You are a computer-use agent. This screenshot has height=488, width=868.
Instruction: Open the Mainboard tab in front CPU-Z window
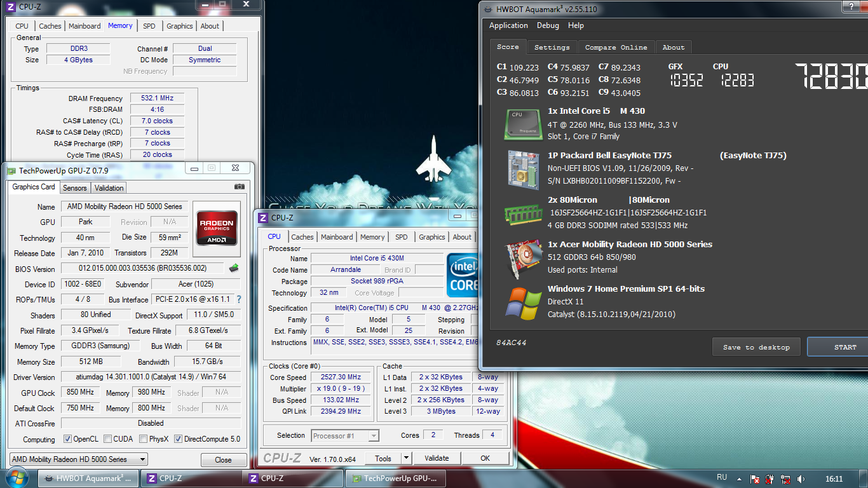pyautogui.click(x=337, y=237)
